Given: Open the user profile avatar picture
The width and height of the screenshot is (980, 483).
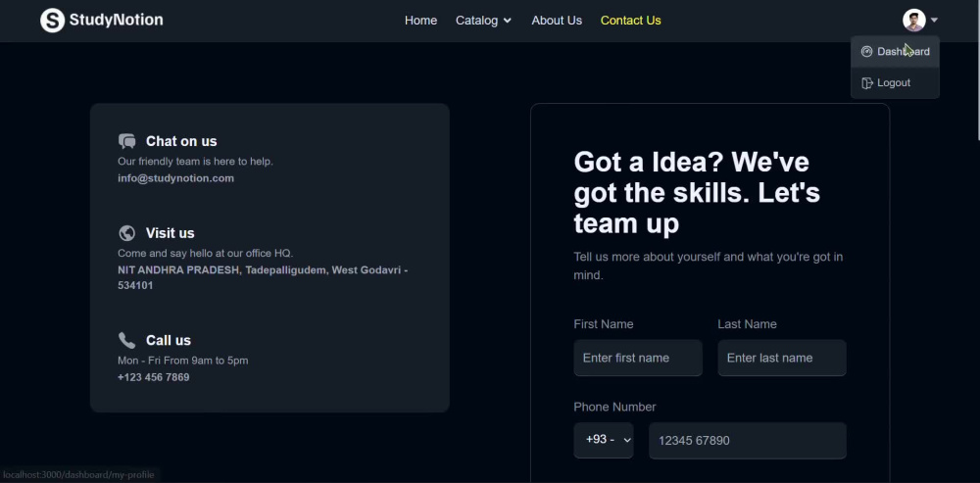Looking at the screenshot, I should (x=913, y=20).
